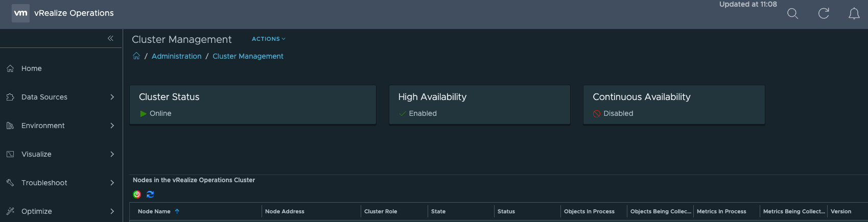Expand the Optimize menu chevron
The height and width of the screenshot is (222, 868).
pyautogui.click(x=112, y=211)
